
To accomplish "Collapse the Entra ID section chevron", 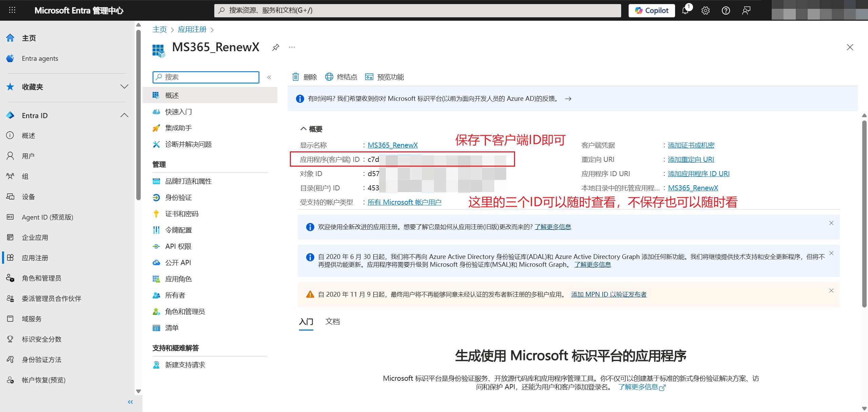I will click(124, 115).
